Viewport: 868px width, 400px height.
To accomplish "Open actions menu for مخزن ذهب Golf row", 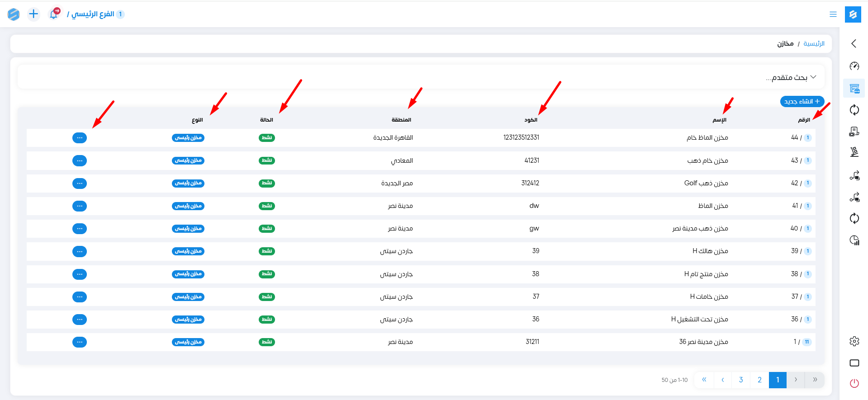I will [x=80, y=183].
